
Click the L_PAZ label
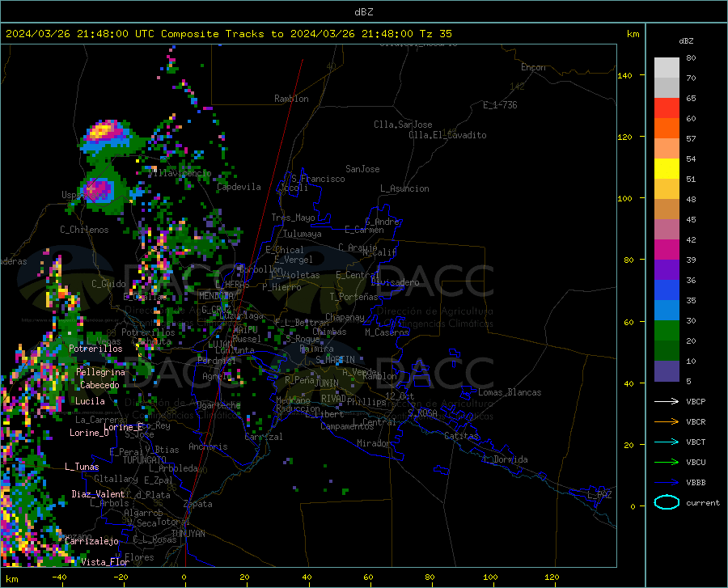click(599, 495)
